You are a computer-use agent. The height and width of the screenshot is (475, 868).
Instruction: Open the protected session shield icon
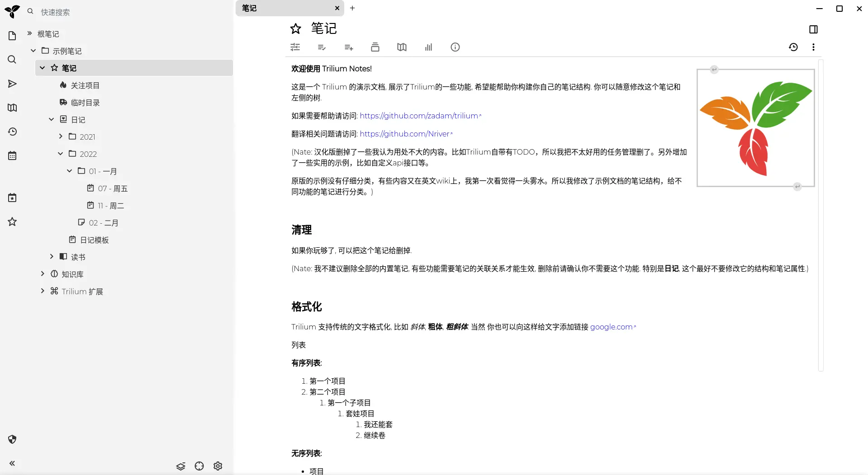(x=12, y=439)
